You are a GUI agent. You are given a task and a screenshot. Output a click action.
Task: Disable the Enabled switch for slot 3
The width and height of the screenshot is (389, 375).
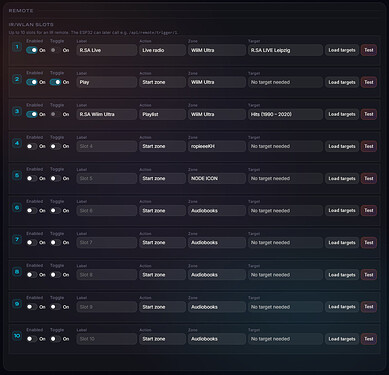coord(32,114)
